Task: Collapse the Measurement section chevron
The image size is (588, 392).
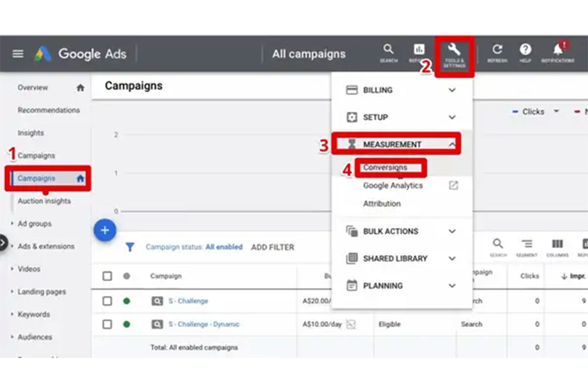Action: pos(452,144)
